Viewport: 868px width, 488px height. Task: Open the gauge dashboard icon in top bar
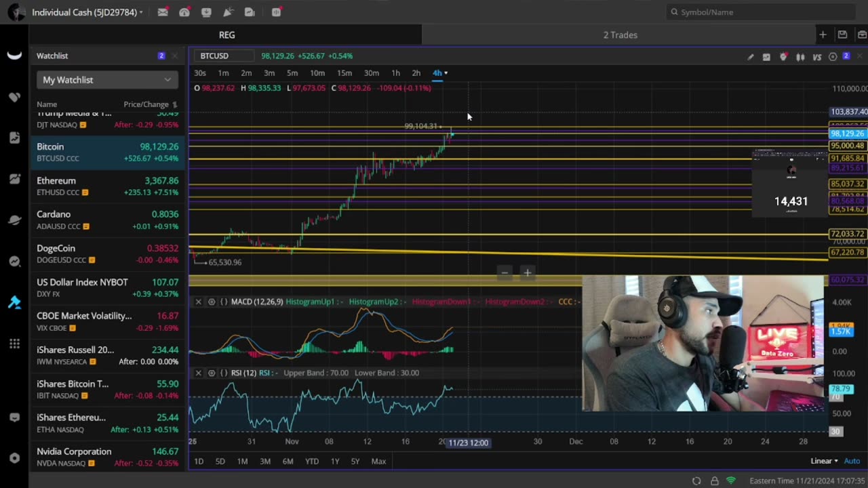pyautogui.click(x=184, y=12)
